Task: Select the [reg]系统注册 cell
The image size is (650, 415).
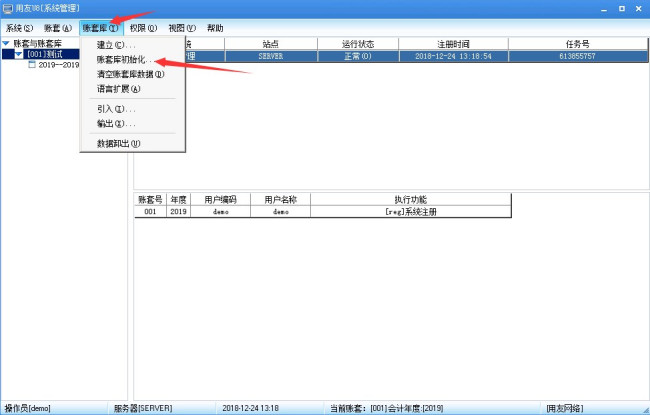Action: (410, 211)
